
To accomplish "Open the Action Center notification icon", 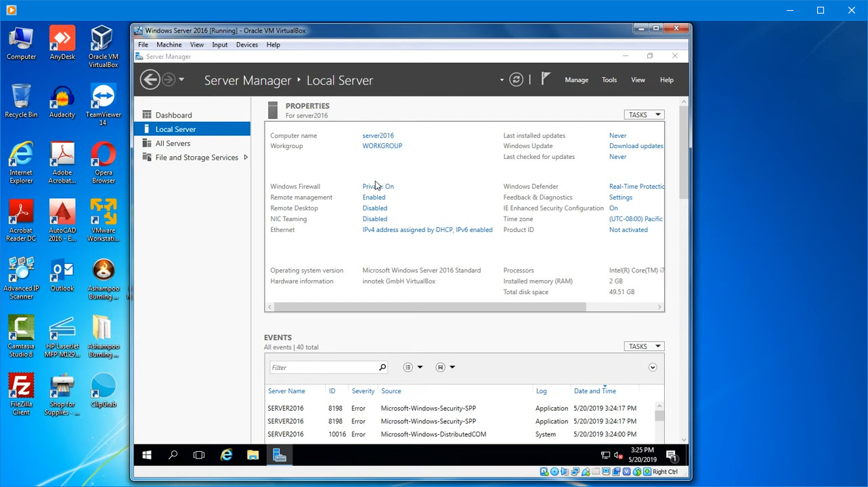I will coord(671,455).
